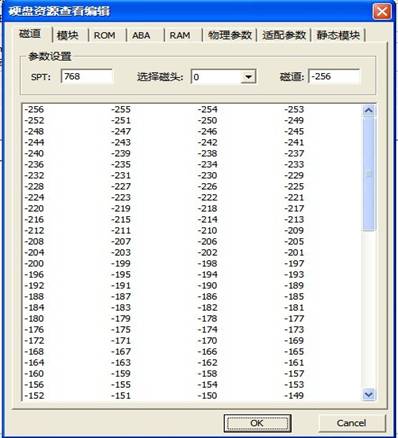
Task: Select track -151 in the list
Action: (x=121, y=395)
